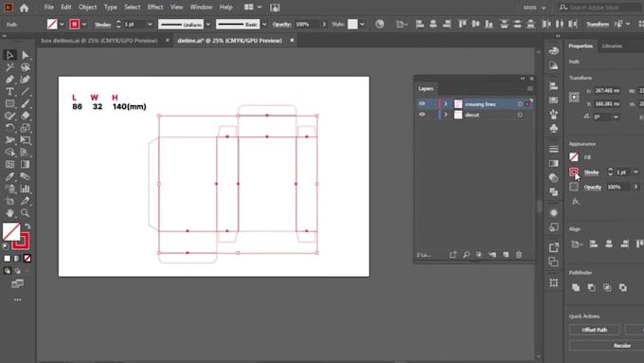This screenshot has width=644, height=363.
Task: Choose the Magic Wand tool
Action: pyautogui.click(x=9, y=67)
